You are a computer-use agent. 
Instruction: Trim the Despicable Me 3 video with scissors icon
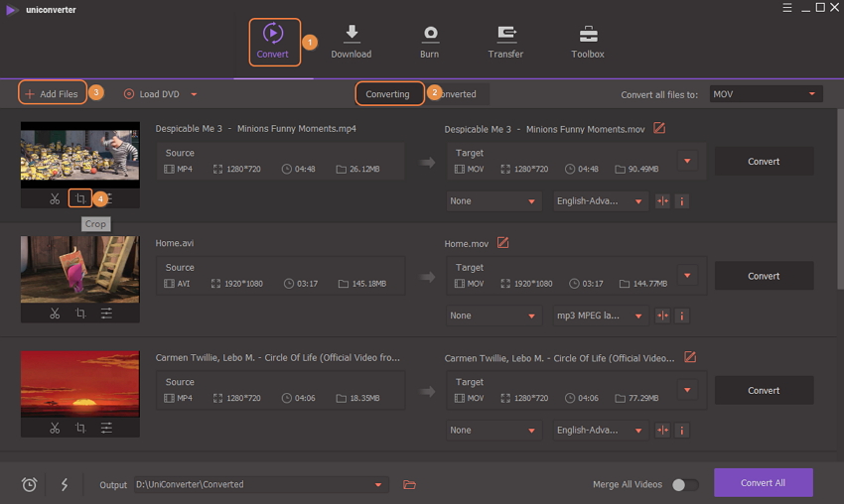coord(55,199)
